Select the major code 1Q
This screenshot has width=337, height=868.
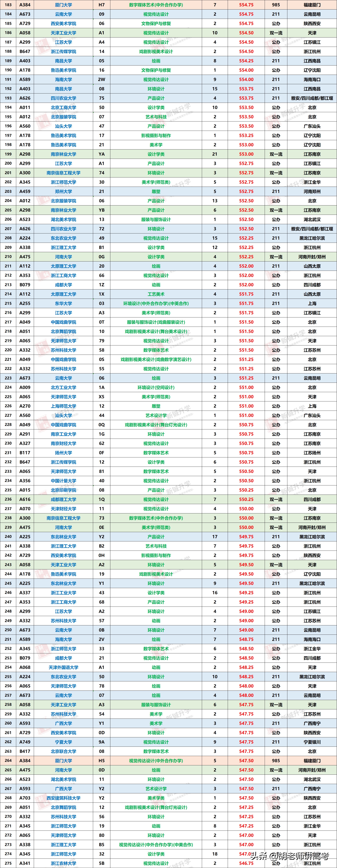(102, 499)
